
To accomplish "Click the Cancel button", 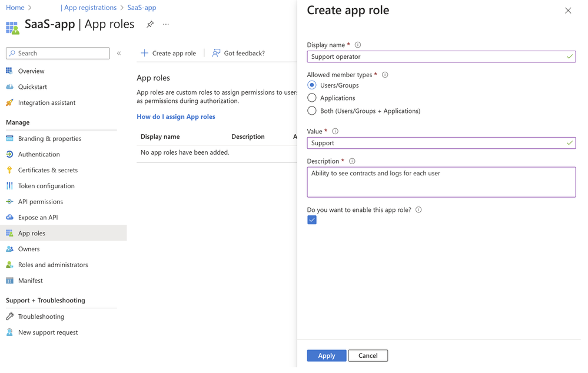I will (367, 355).
